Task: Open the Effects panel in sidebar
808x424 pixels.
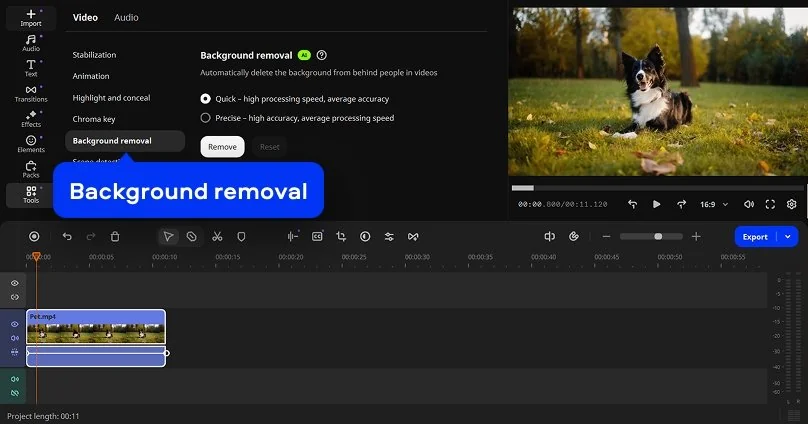Action: (x=31, y=118)
